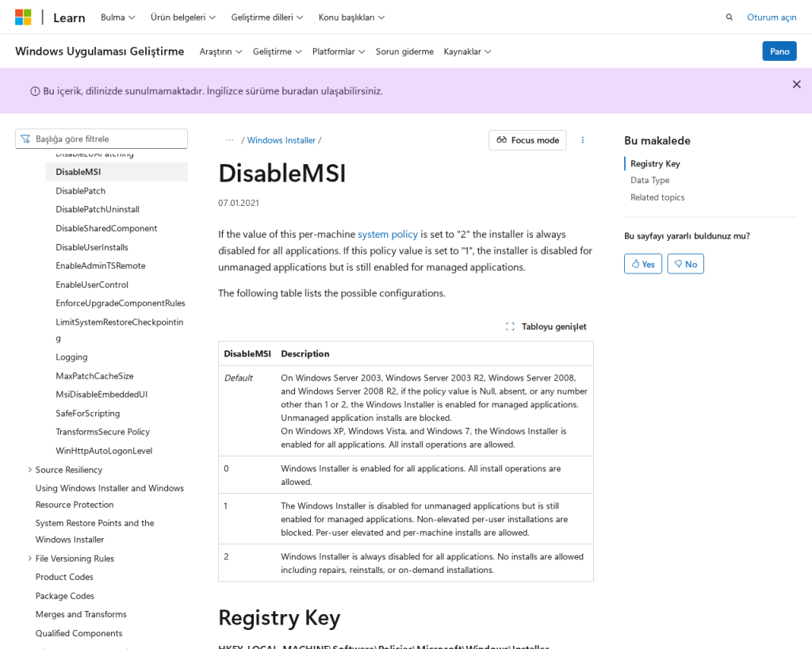This screenshot has width=812, height=649.
Task: Open MaxPatchCacheSize topic
Action: tap(94, 376)
